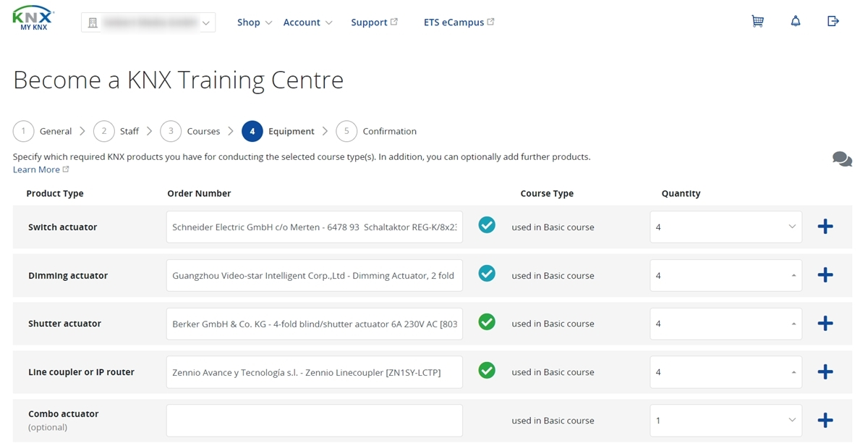Go to step 3 Courses
The width and height of the screenshot is (868, 446).
[x=190, y=131]
